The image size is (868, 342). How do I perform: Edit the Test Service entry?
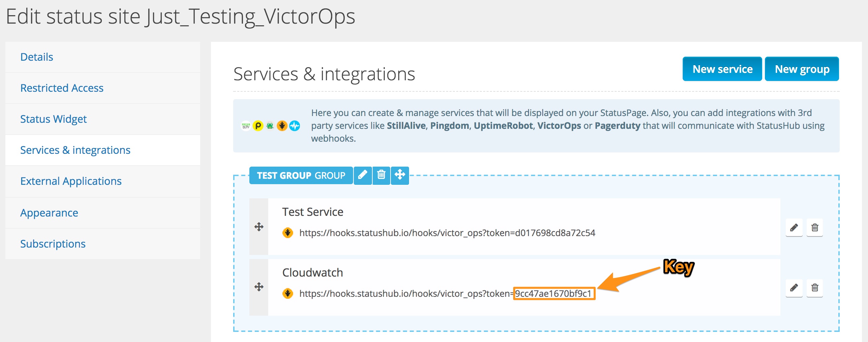[x=794, y=227]
